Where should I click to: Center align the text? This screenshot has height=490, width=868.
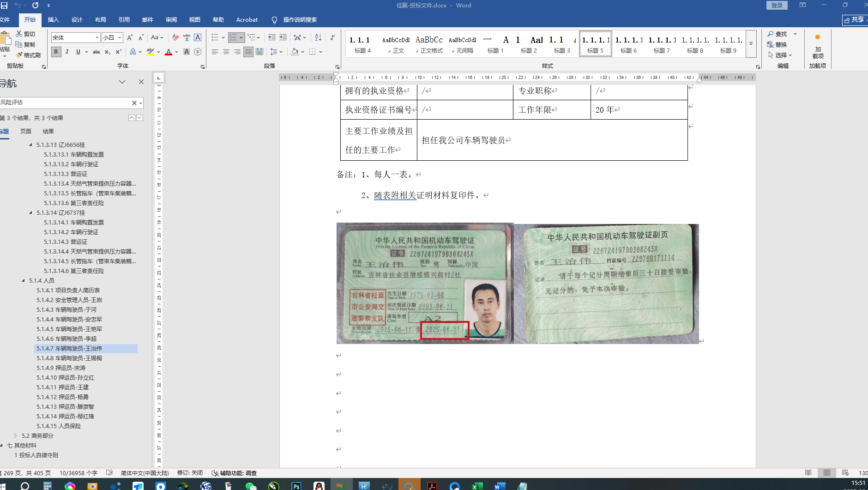[x=226, y=52]
